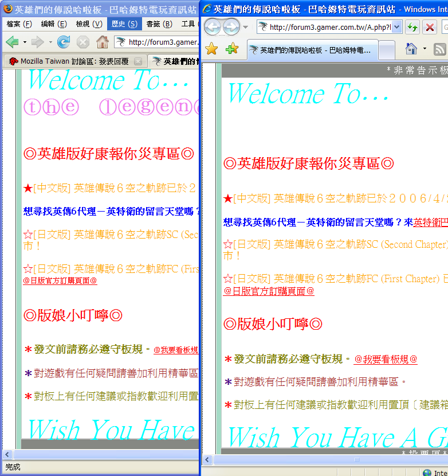
Task: Open IE recent pages dropdown arrow
Action: (x=245, y=28)
